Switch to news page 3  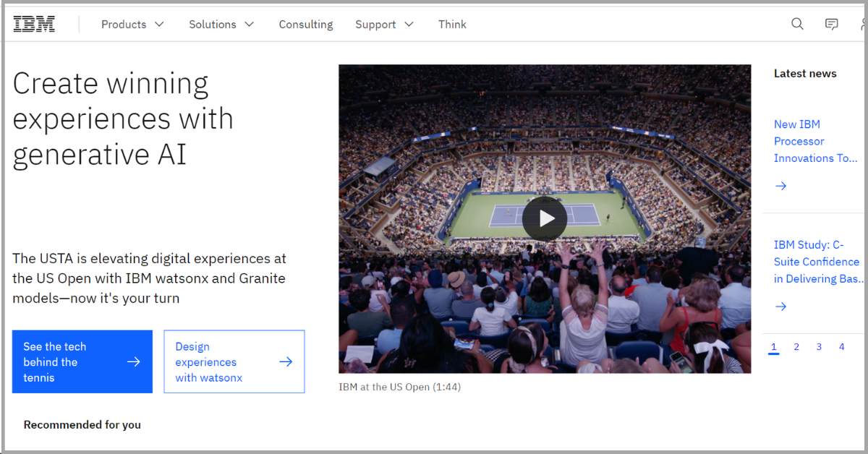point(819,347)
